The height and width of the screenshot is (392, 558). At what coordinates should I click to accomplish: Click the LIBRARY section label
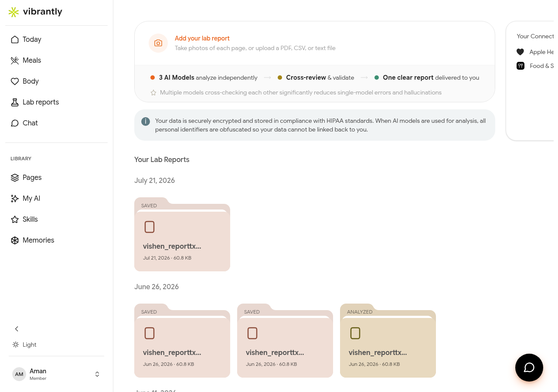click(21, 159)
